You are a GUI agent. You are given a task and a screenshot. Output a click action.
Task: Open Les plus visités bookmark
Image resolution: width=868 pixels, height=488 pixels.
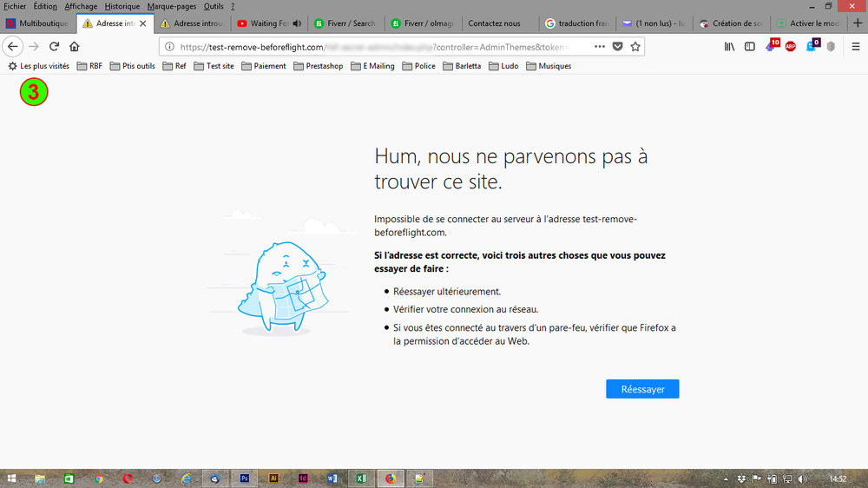click(x=38, y=66)
